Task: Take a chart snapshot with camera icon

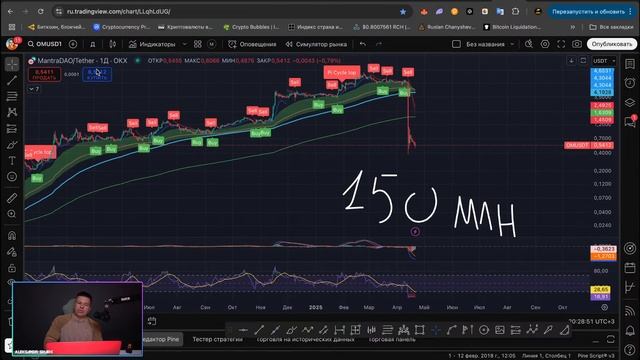Action: pyautogui.click(x=577, y=44)
